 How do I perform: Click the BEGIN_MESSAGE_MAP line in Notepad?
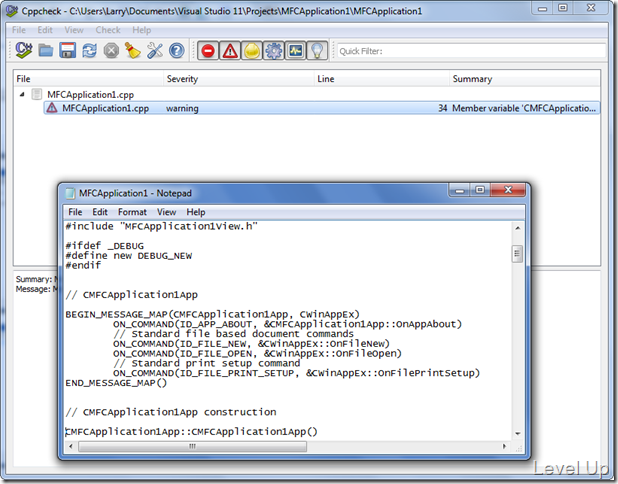click(x=212, y=314)
